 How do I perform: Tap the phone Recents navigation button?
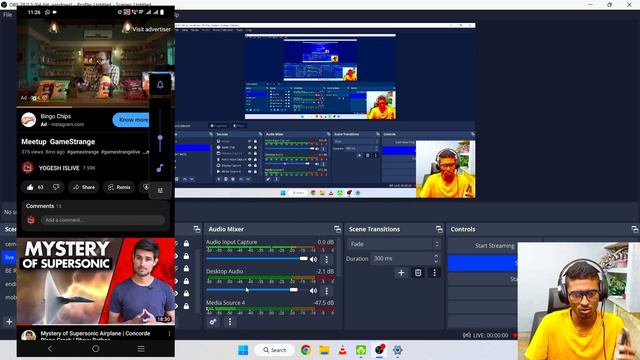(141, 349)
